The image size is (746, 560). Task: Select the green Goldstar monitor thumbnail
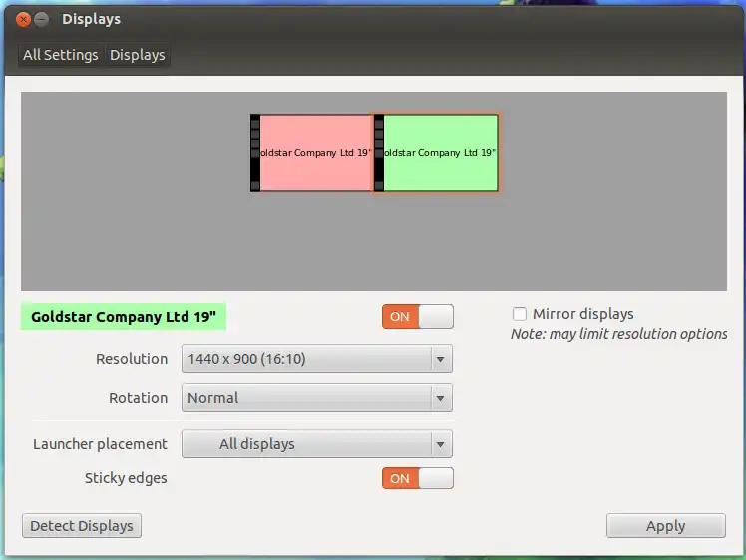point(436,152)
